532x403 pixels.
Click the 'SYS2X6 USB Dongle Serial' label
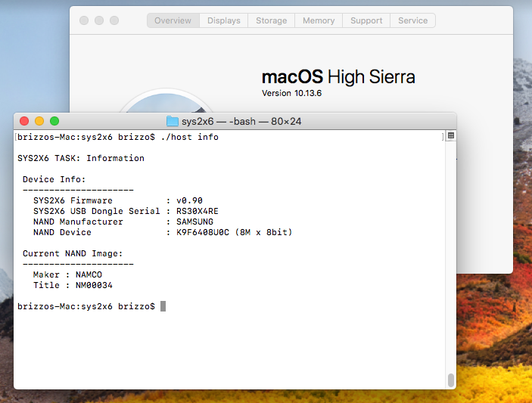click(96, 211)
